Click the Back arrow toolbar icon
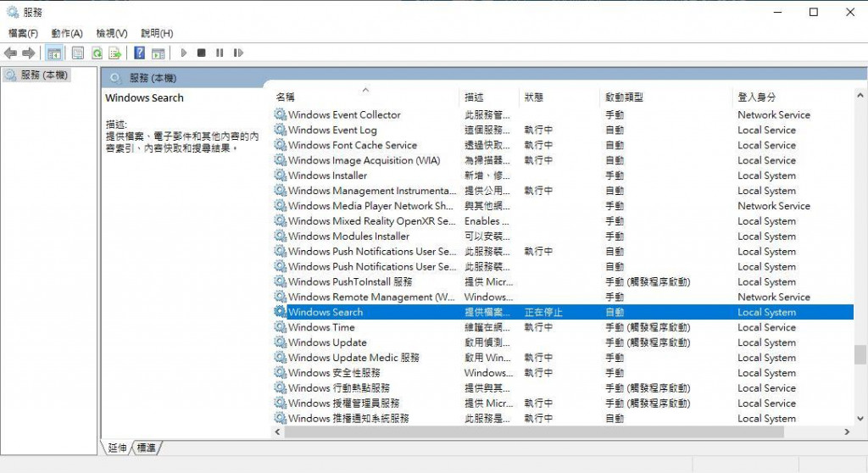This screenshot has width=868, height=473. pyautogui.click(x=10, y=53)
